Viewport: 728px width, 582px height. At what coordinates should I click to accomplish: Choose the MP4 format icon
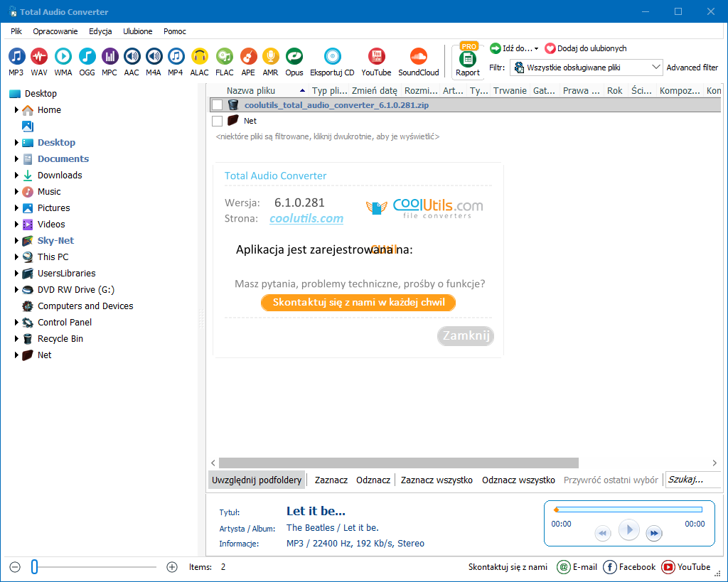[176, 57]
